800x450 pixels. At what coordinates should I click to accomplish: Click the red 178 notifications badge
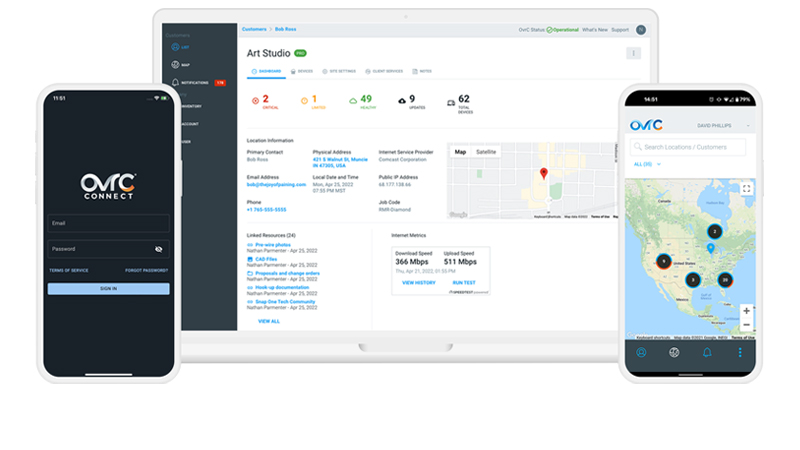tap(220, 83)
